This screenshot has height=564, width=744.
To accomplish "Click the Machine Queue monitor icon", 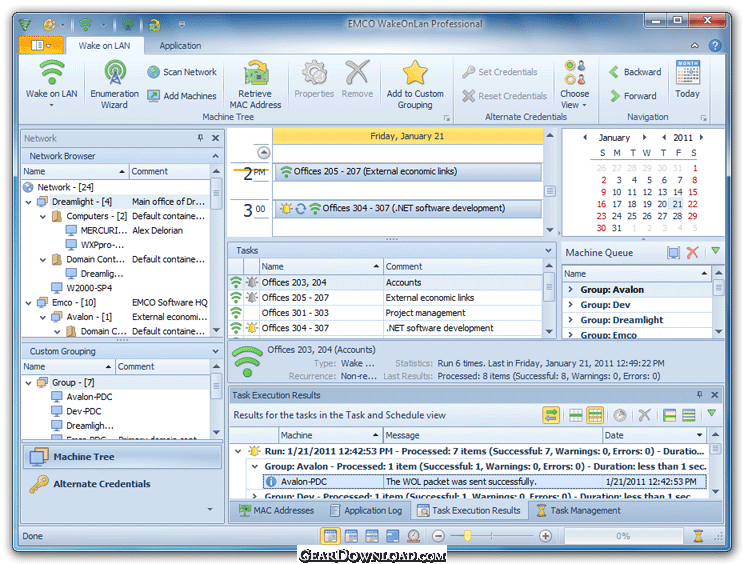I will click(673, 252).
